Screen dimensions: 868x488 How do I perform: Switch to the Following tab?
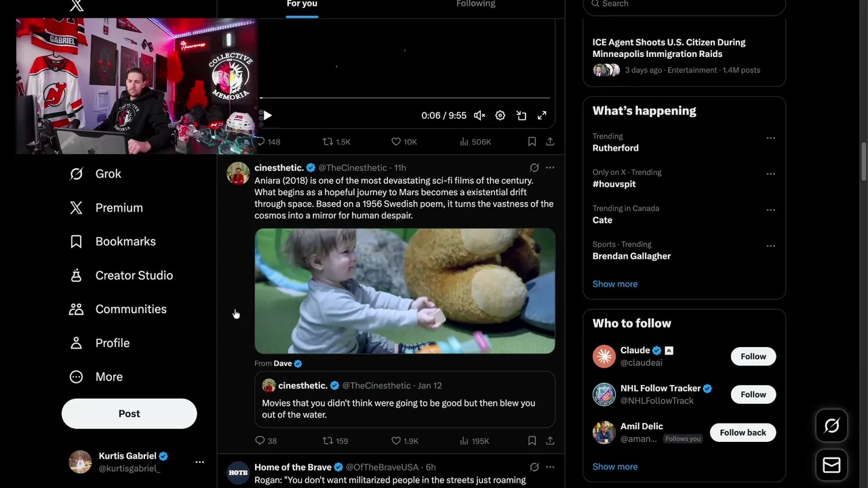[x=475, y=5]
